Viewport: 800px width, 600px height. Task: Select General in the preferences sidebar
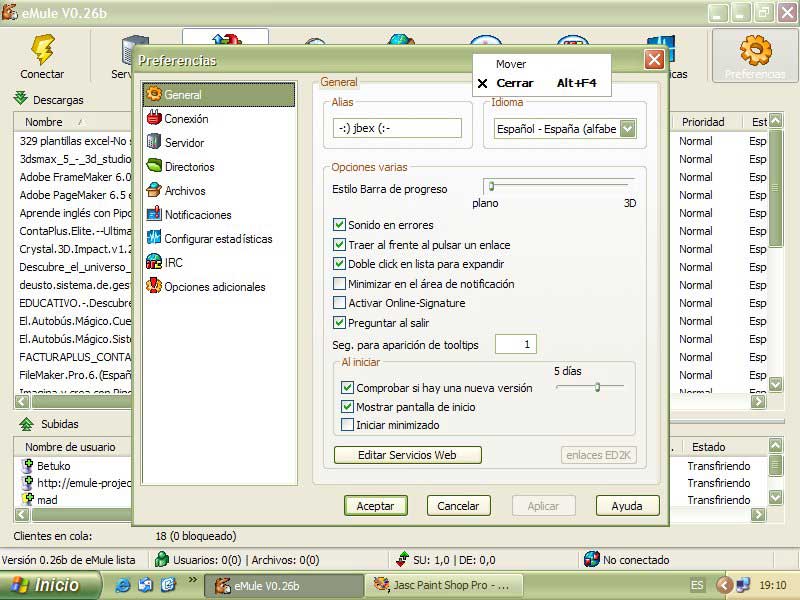pos(219,94)
